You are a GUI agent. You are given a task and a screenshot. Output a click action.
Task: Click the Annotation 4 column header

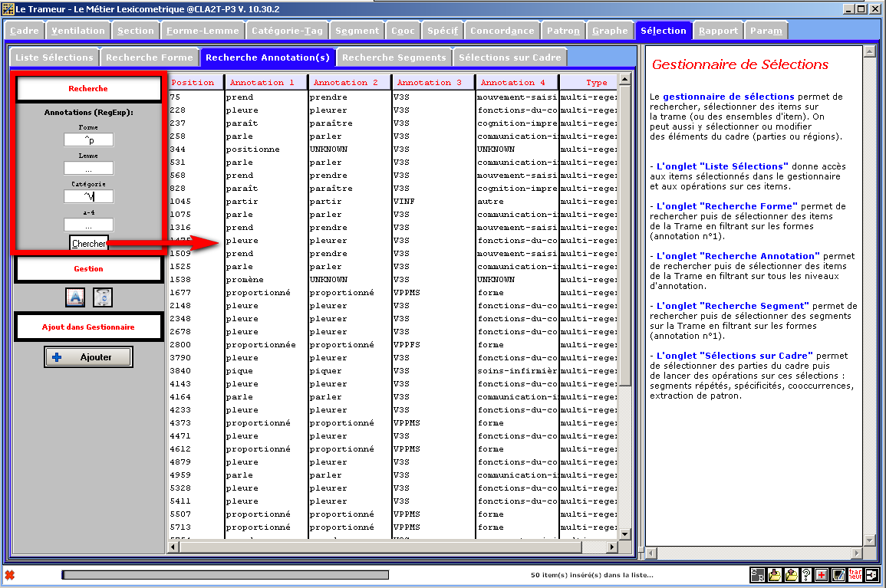(516, 83)
